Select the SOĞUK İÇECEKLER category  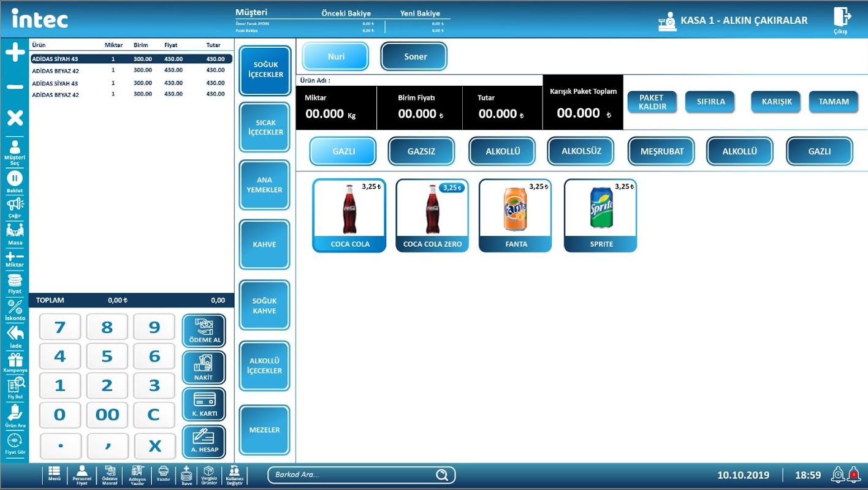tap(265, 70)
